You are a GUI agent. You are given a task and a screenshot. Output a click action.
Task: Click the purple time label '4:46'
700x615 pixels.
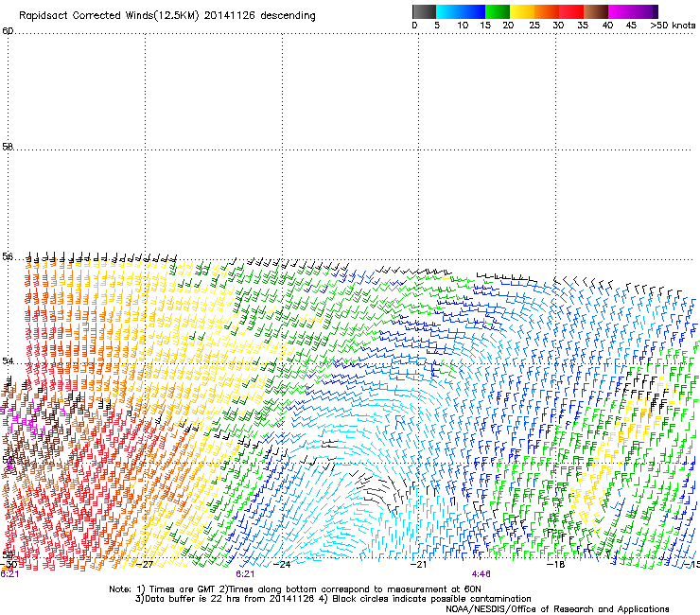coord(481,574)
